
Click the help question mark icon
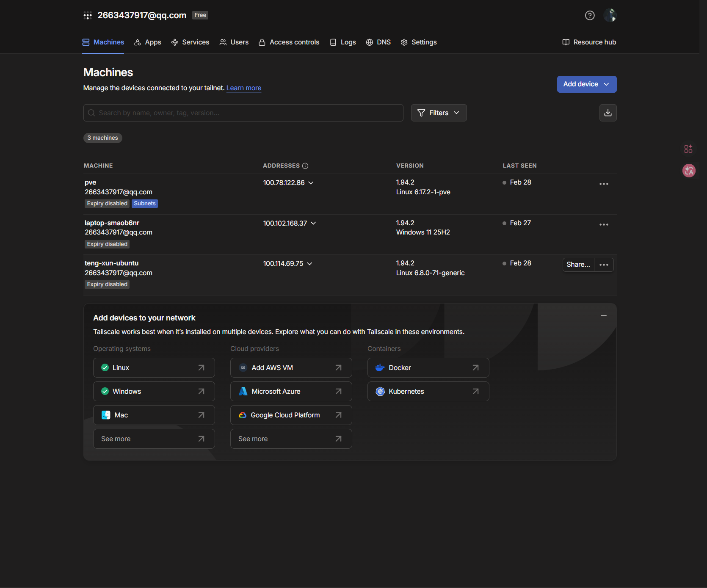pyautogui.click(x=589, y=16)
